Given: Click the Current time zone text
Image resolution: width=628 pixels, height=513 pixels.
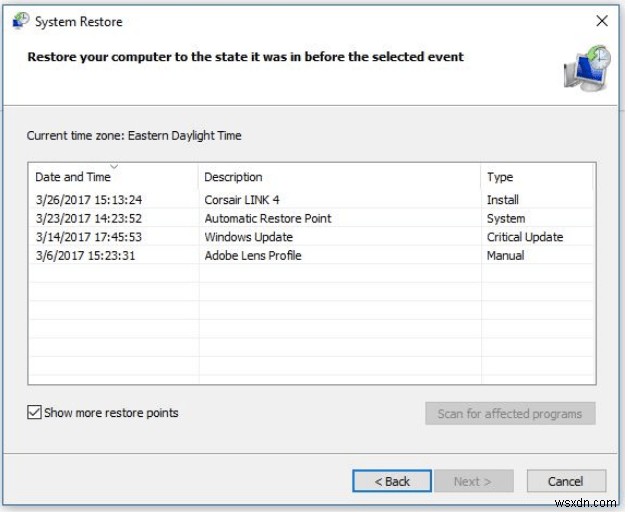Looking at the screenshot, I should [134, 135].
